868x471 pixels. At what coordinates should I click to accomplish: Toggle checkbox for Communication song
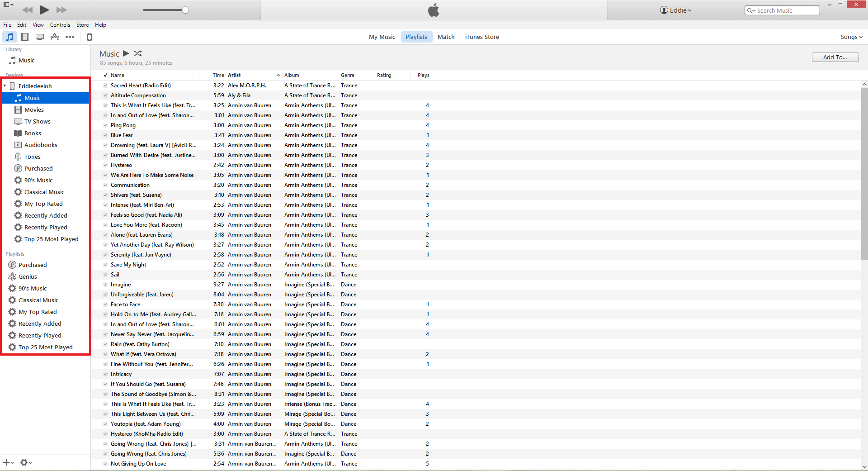click(x=105, y=185)
